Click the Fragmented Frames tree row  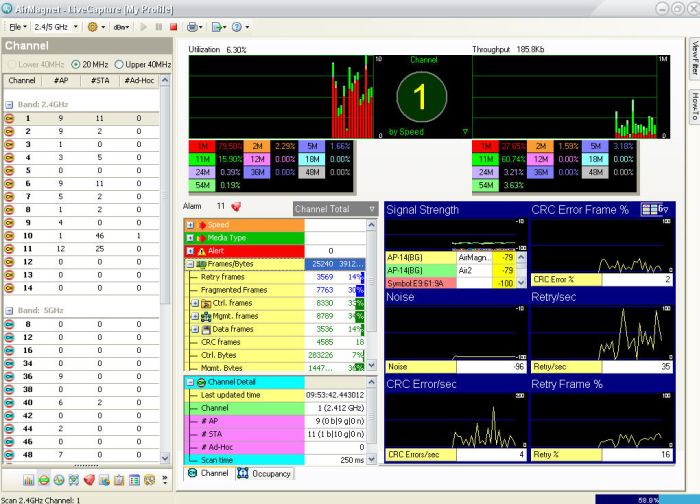coord(275,290)
